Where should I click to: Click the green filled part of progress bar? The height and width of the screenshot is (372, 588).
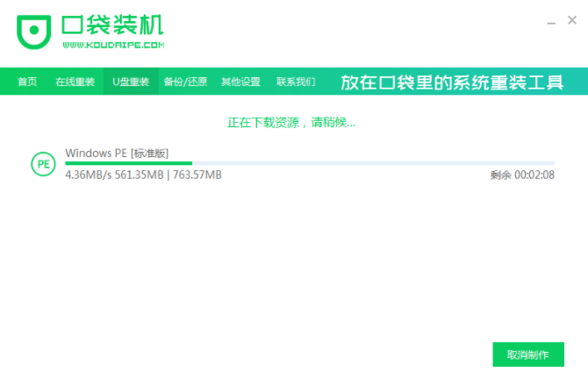(128, 163)
